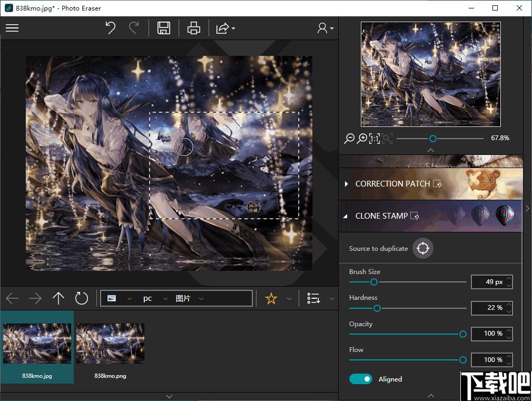Pick the source to duplicate target
The width and height of the screenshot is (532, 401).
pyautogui.click(x=423, y=248)
